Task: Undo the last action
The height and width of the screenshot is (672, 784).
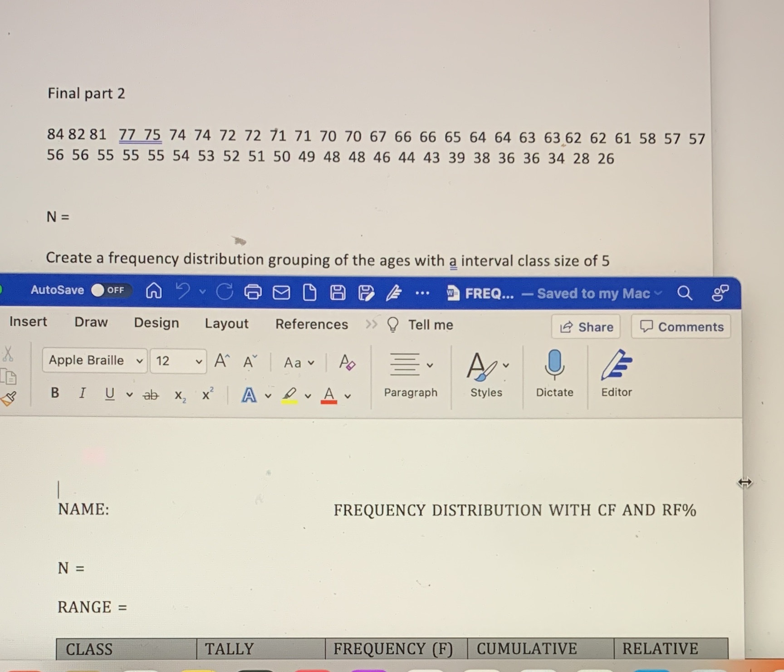Action: [183, 292]
